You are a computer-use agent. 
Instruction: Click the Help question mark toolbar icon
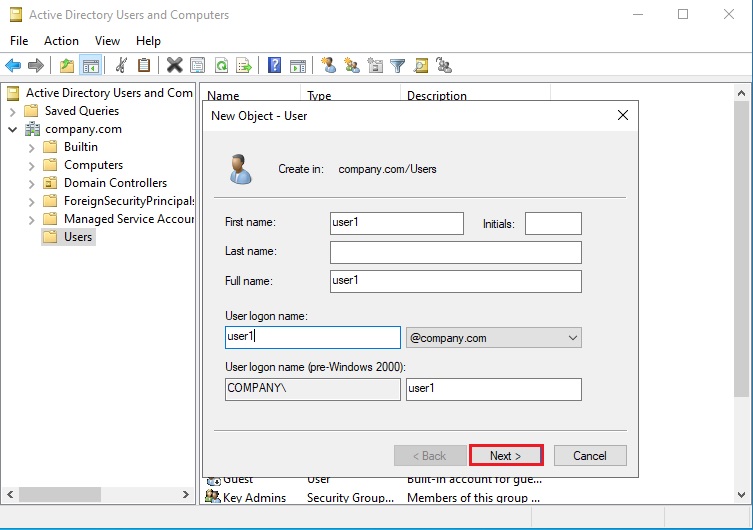click(x=274, y=66)
